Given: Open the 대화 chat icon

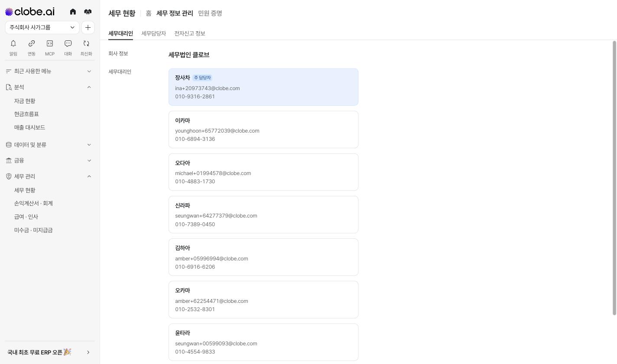Looking at the screenshot, I should (68, 48).
